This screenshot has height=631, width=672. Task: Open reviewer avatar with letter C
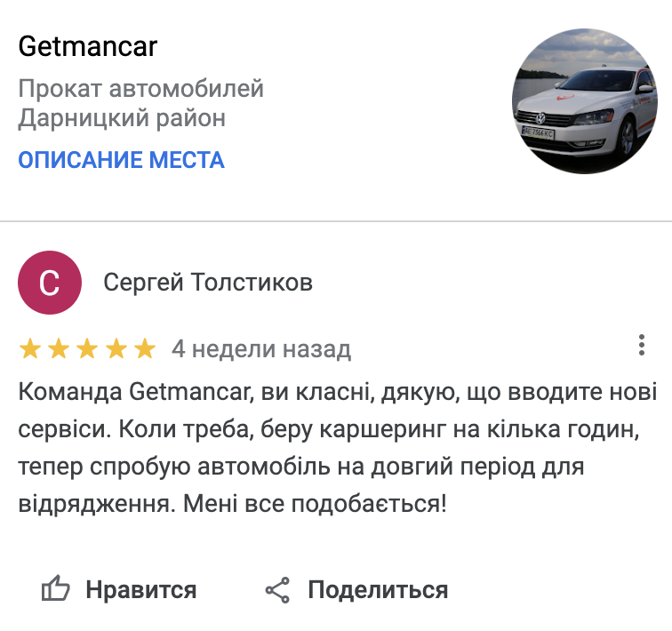click(x=50, y=284)
